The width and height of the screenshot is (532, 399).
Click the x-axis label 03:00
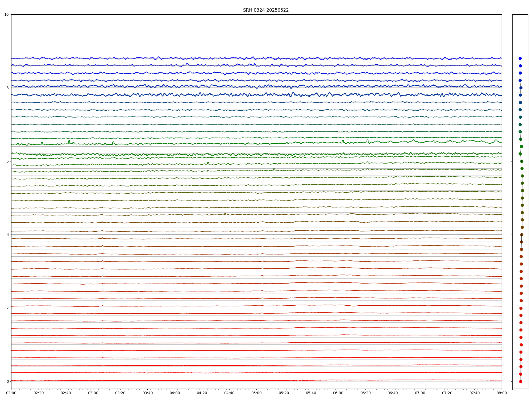(93, 393)
